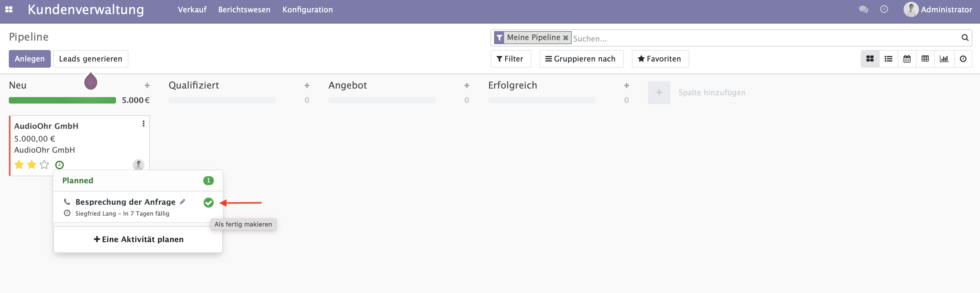Edit the Besprechung der Anfrage activity
The height and width of the screenshot is (293, 980).
(183, 202)
